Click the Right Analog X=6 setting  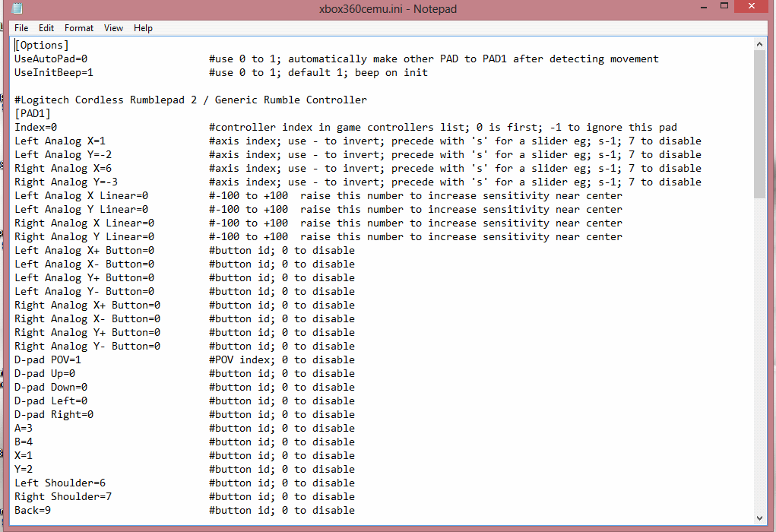pyautogui.click(x=63, y=168)
